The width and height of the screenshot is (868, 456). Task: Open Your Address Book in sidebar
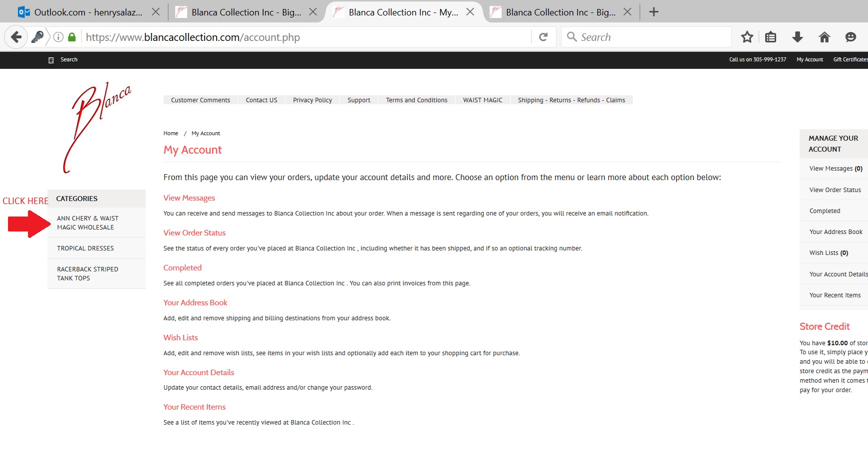pyautogui.click(x=836, y=232)
